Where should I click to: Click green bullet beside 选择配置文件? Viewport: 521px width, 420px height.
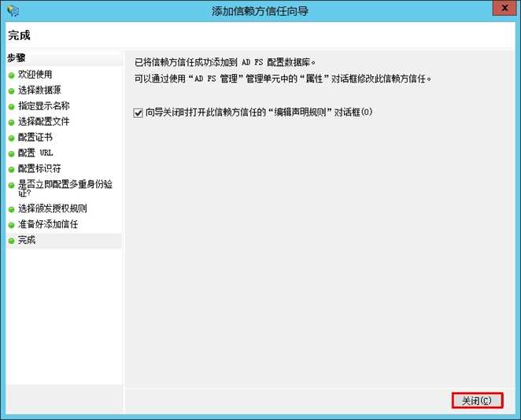(x=11, y=123)
